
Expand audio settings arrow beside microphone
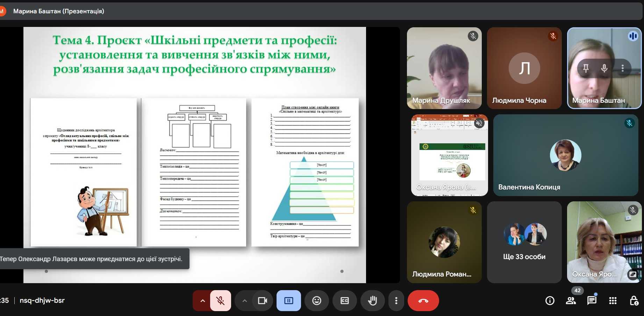pyautogui.click(x=202, y=301)
